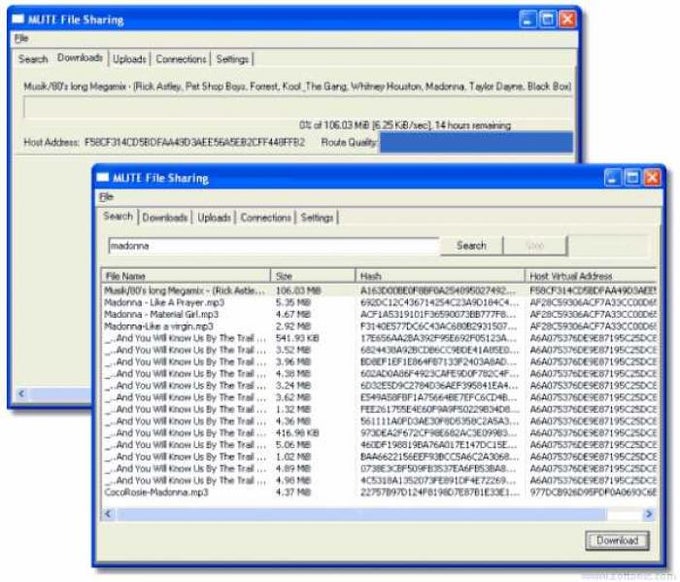The width and height of the screenshot is (680, 582).
Task: Switch to Downloads tab in front window
Action: point(165,217)
